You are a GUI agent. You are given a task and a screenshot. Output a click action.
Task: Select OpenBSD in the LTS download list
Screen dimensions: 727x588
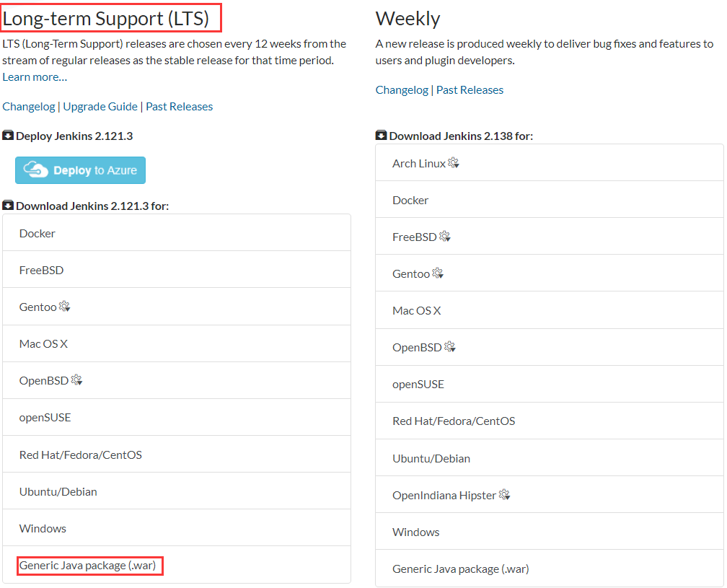[x=176, y=380]
